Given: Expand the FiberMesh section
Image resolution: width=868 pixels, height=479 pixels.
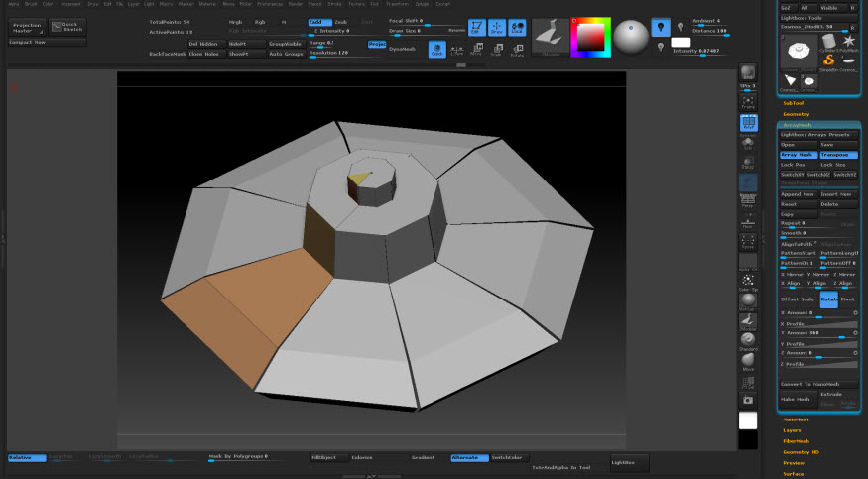Looking at the screenshot, I should pyautogui.click(x=796, y=441).
